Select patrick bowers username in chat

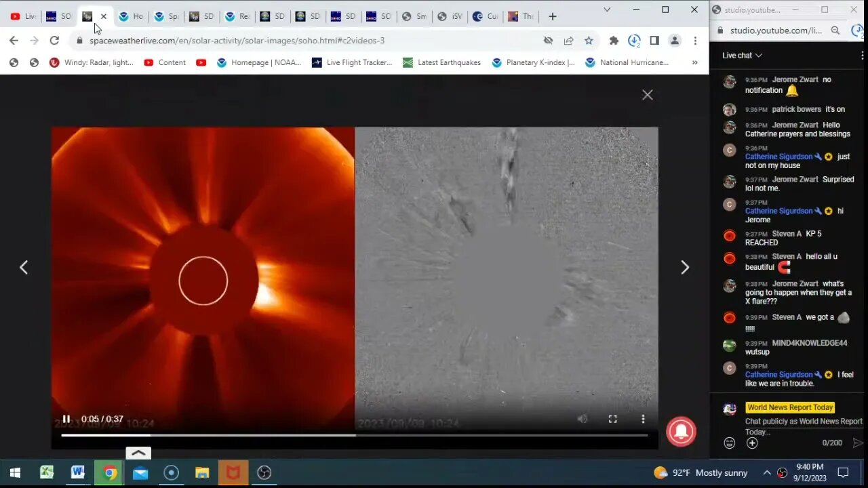(x=796, y=109)
